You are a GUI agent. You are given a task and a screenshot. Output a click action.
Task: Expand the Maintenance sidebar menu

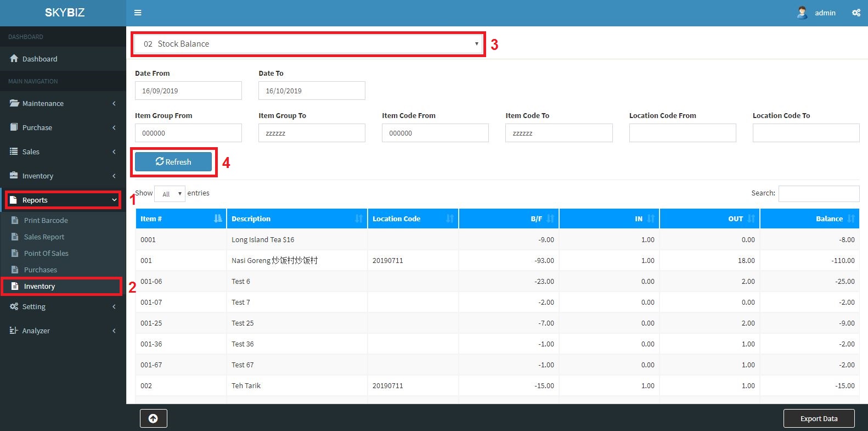[x=63, y=103]
